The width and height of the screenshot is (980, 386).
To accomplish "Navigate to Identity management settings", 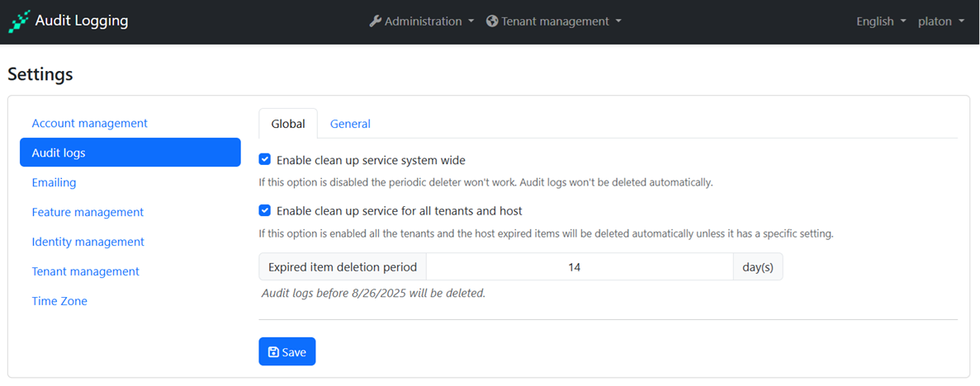I will coord(88,242).
